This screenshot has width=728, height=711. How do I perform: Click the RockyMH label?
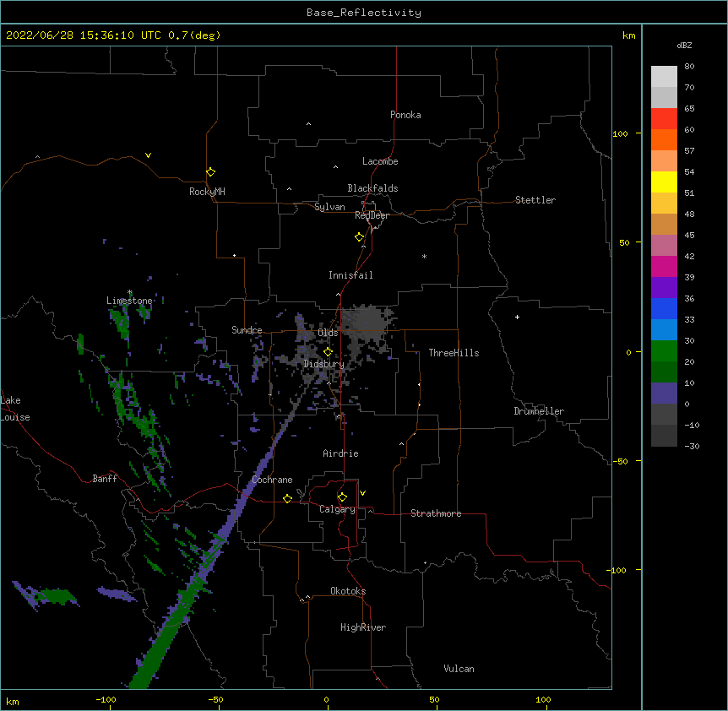coord(207,192)
